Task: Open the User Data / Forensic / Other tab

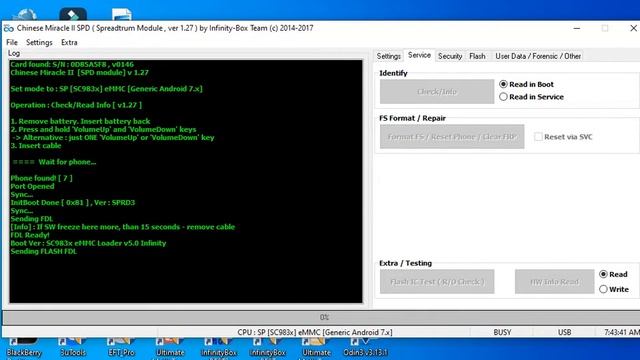Action: pos(538,56)
